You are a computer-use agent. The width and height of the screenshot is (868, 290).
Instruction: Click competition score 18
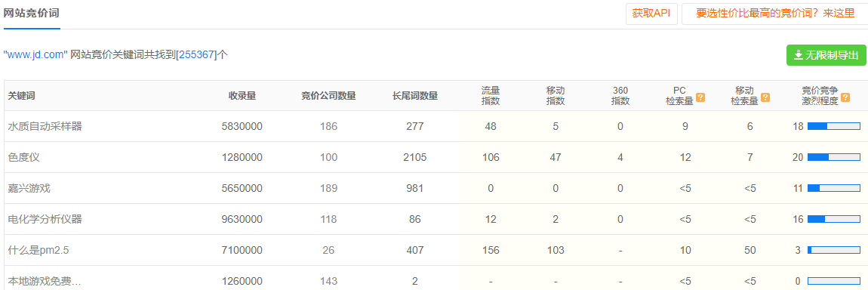(798, 126)
